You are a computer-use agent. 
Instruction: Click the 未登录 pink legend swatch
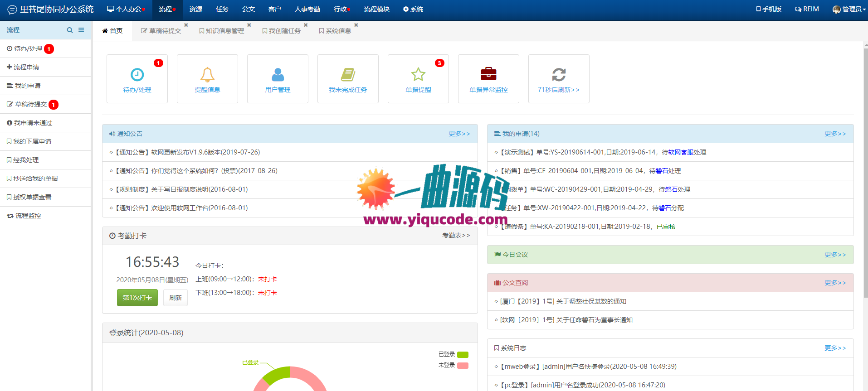463,366
